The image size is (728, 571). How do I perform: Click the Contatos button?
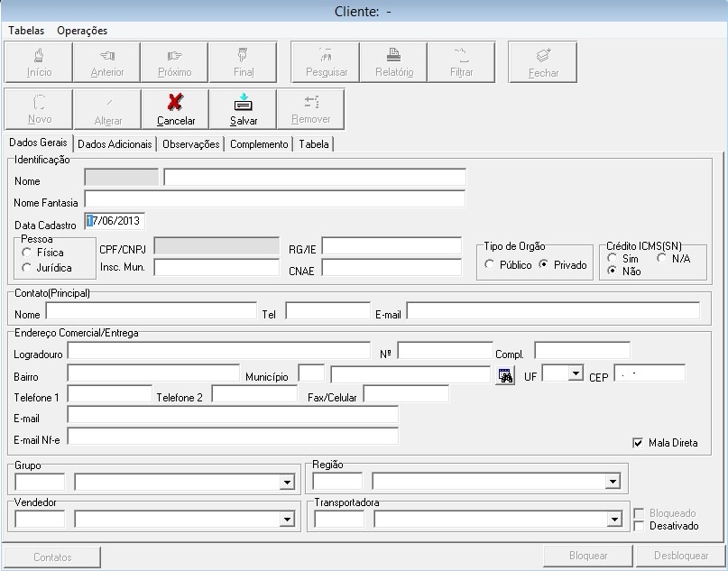click(52, 557)
